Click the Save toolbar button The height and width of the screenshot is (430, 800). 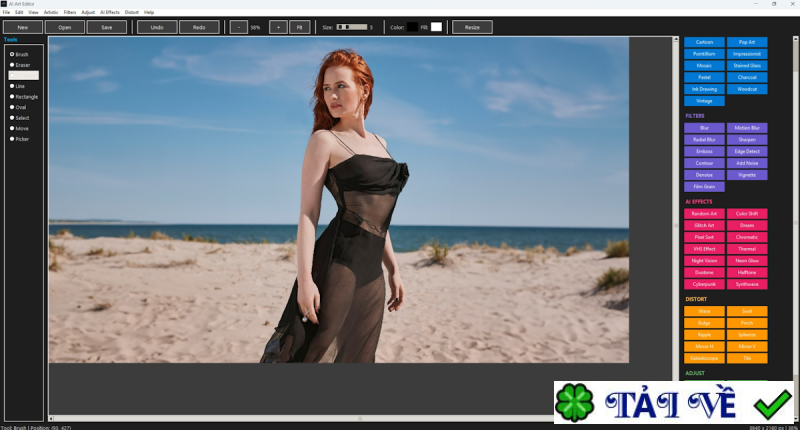[x=107, y=27]
